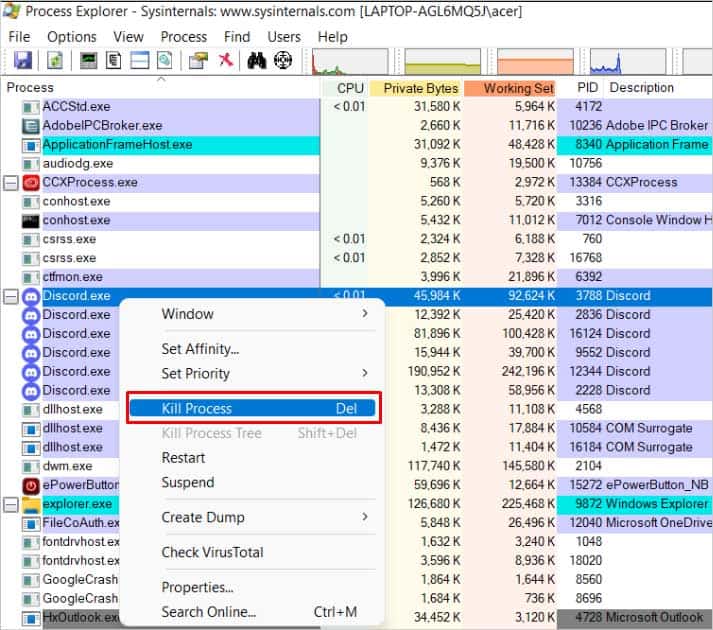Viewport: 713px width, 630px height.
Task: Sort by the PID column header
Action: pos(581,88)
